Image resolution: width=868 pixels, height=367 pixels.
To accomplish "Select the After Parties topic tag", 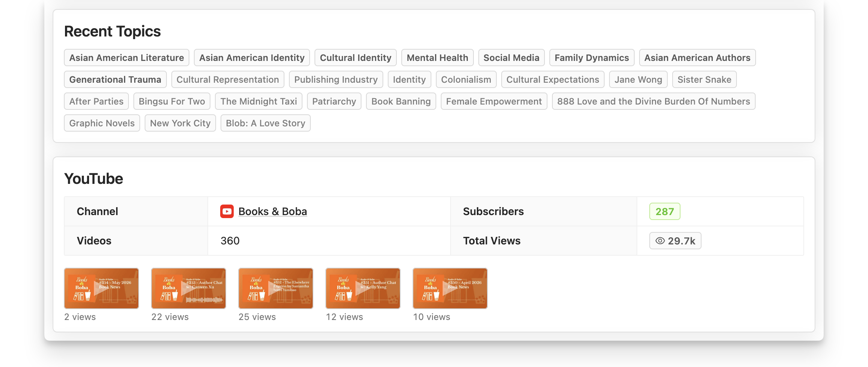I will coord(96,101).
